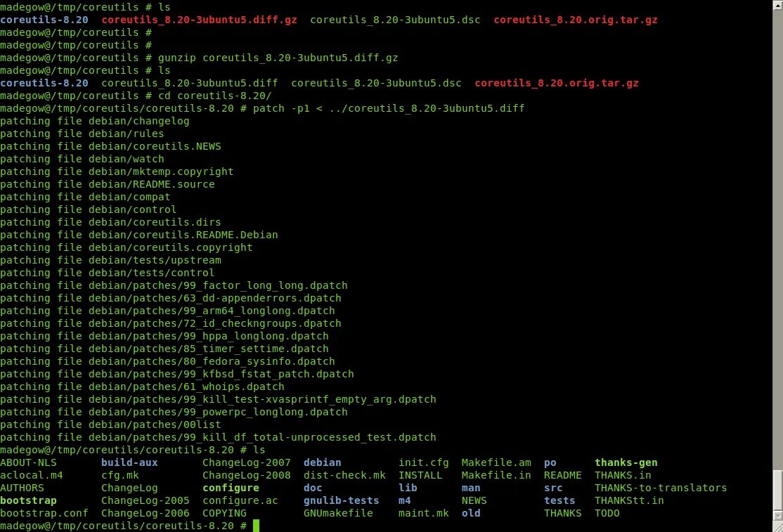Select ChangeLog-2007 in the file listing
783x532 pixels.
pyautogui.click(x=246, y=462)
